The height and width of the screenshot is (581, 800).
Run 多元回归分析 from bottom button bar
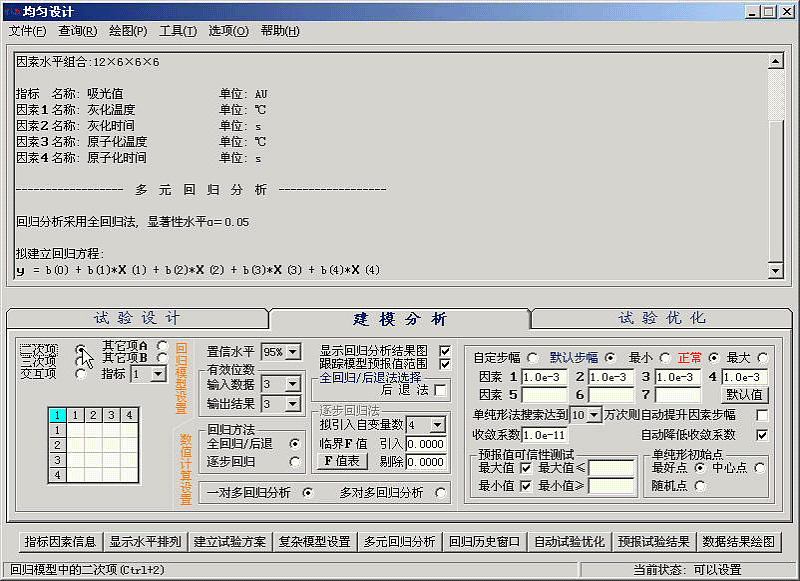click(x=400, y=542)
